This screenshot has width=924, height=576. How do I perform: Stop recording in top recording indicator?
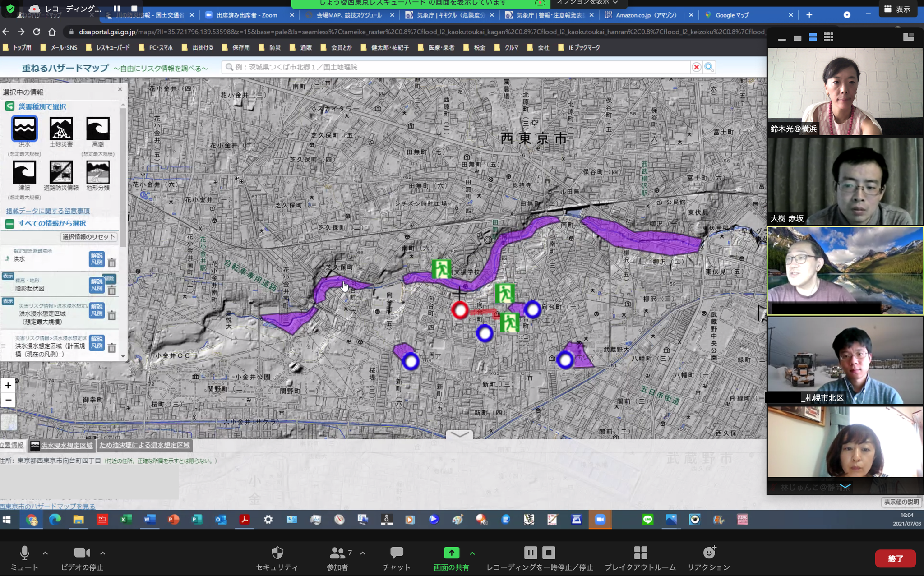(134, 8)
